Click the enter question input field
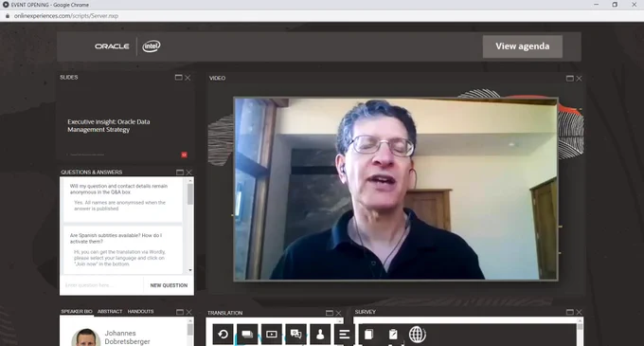Viewport: 644px width, 346px height. point(102,285)
